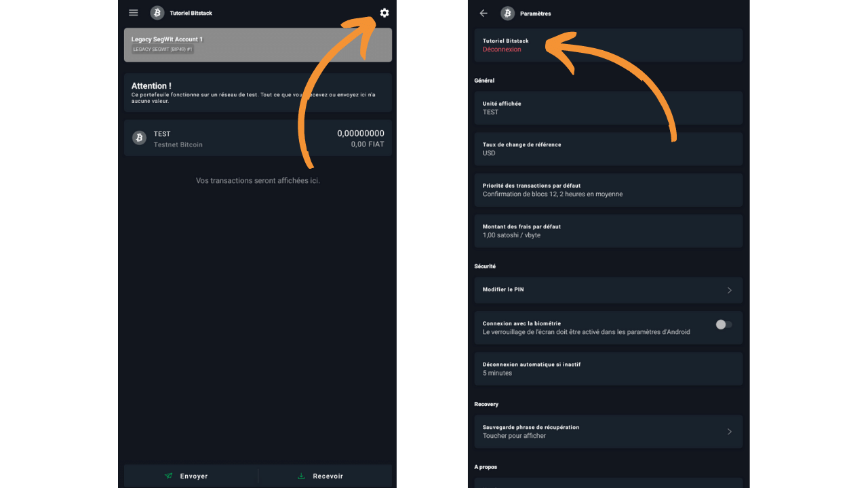Click the A propos section header
The width and height of the screenshot is (868, 488).
[x=486, y=467]
